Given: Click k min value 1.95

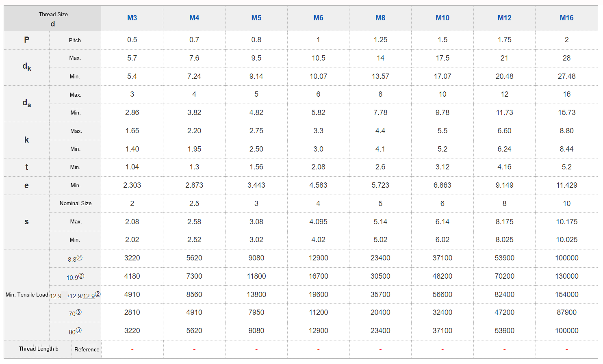Looking at the screenshot, I should [x=194, y=149].
